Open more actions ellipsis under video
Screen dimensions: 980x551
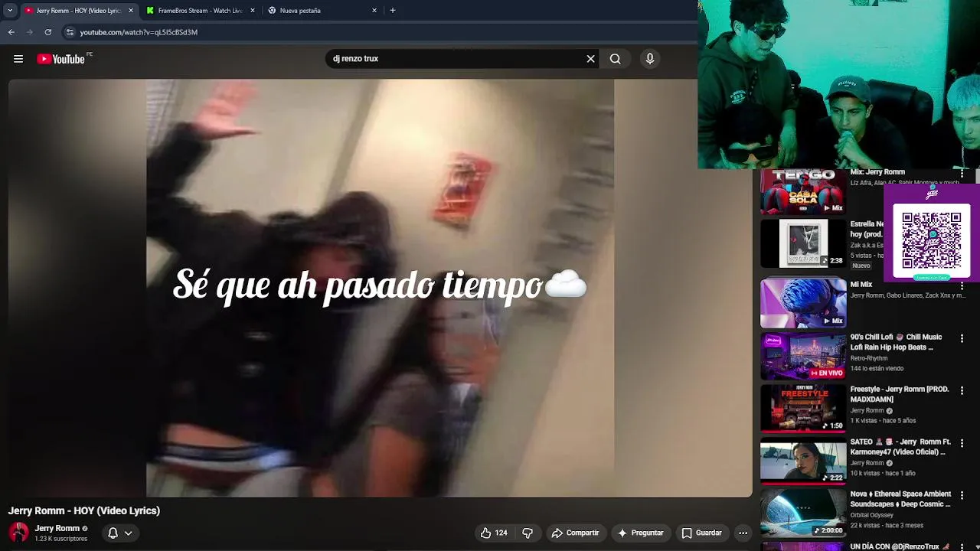[x=743, y=533]
